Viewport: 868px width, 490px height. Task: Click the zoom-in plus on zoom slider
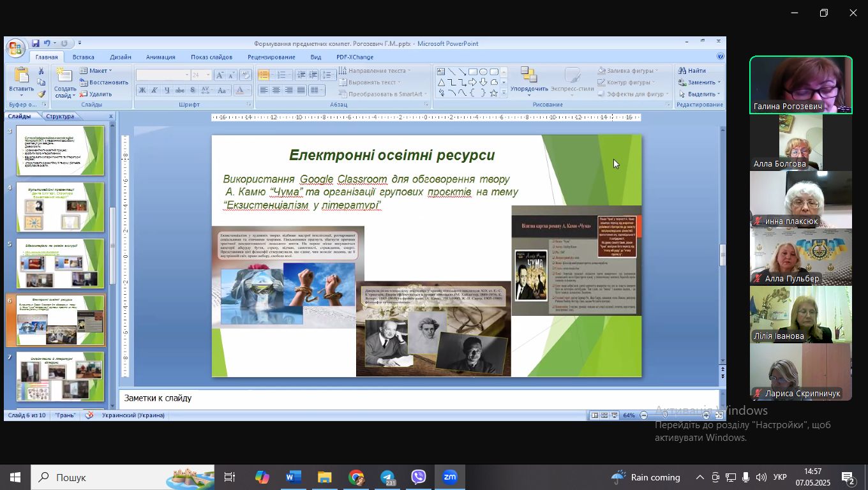706,415
